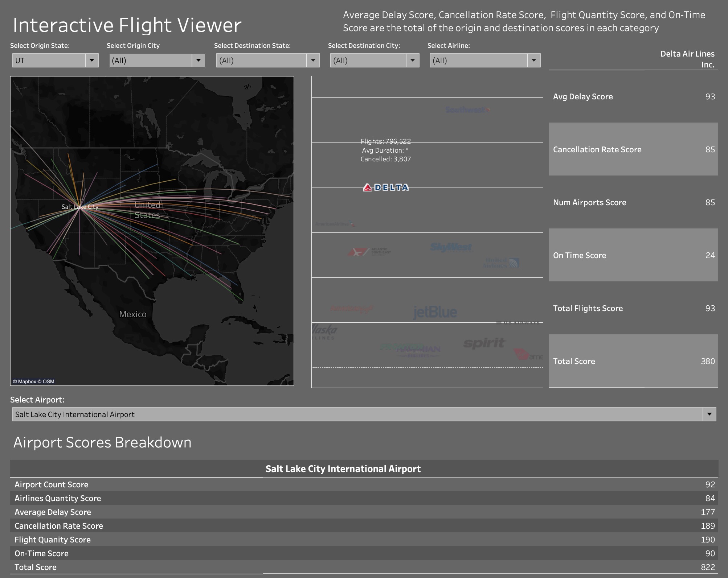Select the Spirit airline logo
Screen dimensions: 728x578
point(483,343)
